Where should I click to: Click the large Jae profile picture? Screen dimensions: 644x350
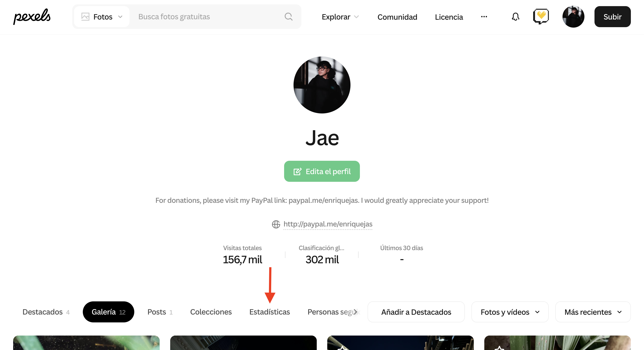coord(322,85)
